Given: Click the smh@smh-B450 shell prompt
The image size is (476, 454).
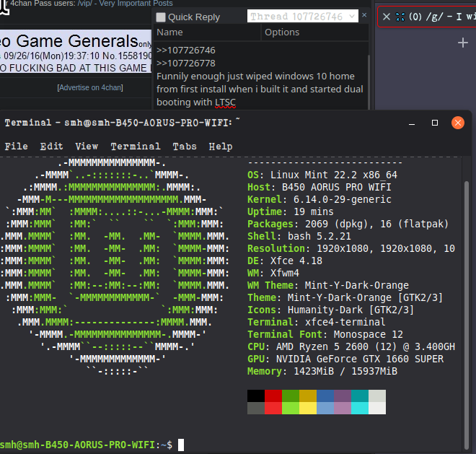Looking at the screenshot, I should tap(87, 445).
